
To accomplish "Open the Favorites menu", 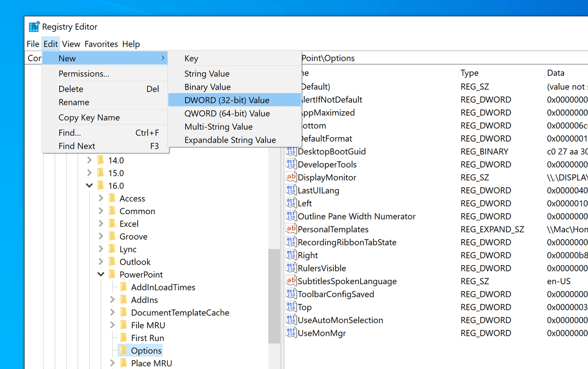I will [101, 44].
